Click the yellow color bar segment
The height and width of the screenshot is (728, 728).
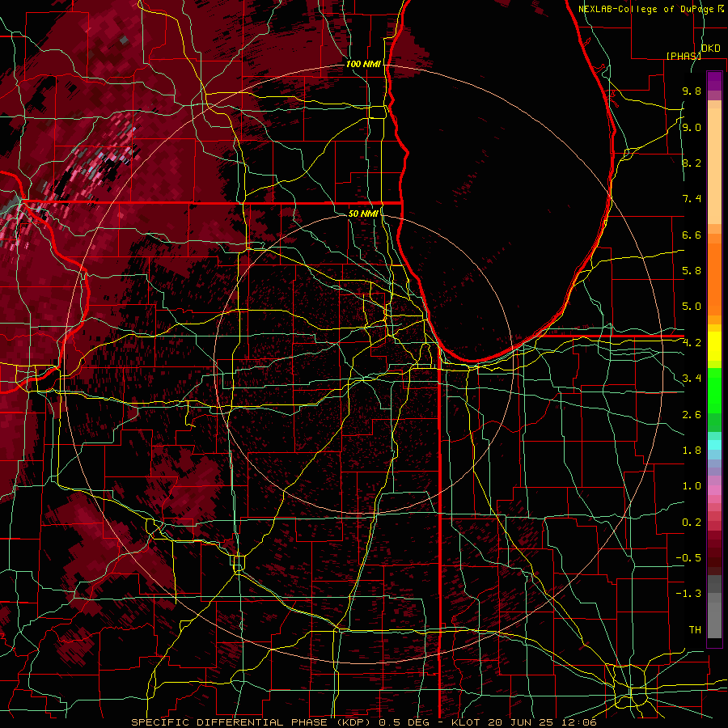[x=714, y=346]
